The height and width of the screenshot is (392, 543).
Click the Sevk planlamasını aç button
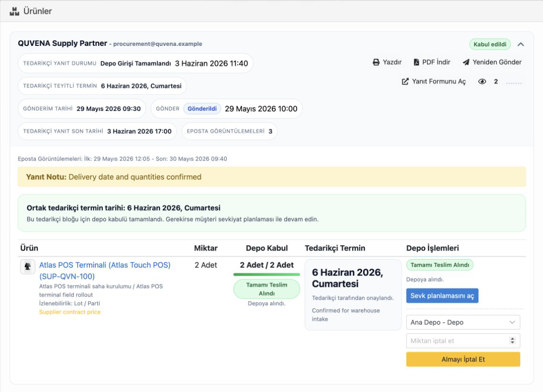click(x=442, y=296)
